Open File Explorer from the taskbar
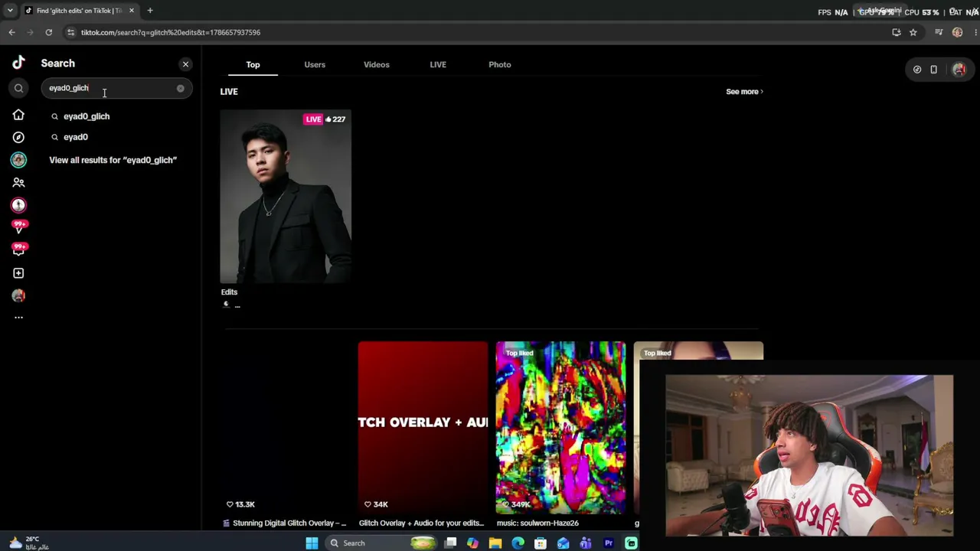 (x=495, y=543)
